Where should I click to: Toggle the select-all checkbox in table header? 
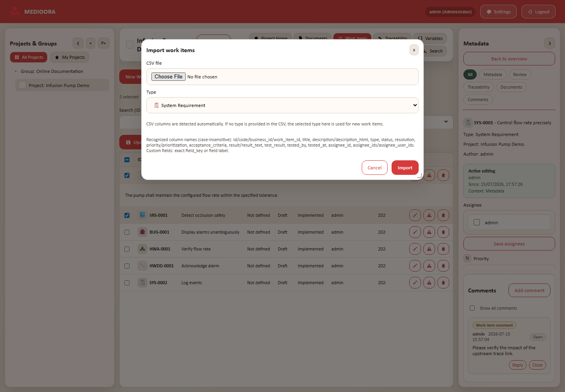tap(127, 160)
